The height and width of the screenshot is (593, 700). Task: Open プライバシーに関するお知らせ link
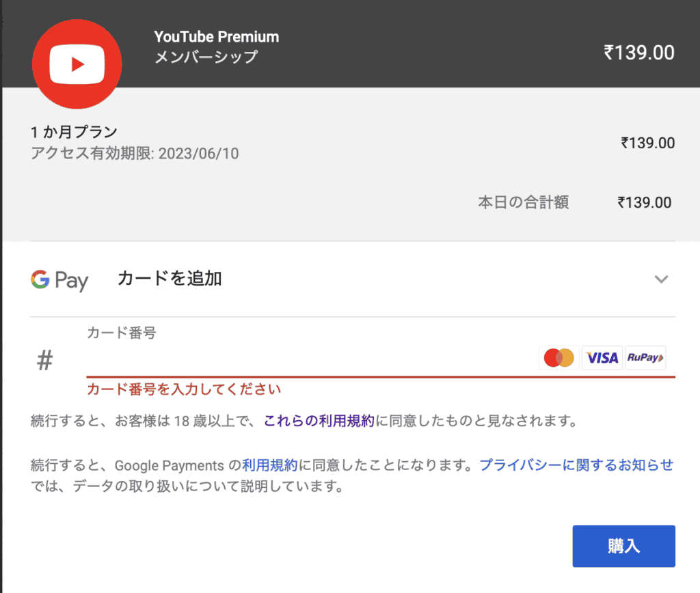point(576,465)
